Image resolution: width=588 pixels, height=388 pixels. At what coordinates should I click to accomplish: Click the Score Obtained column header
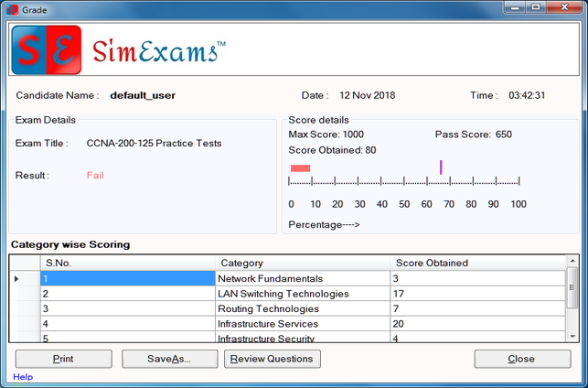pos(478,263)
